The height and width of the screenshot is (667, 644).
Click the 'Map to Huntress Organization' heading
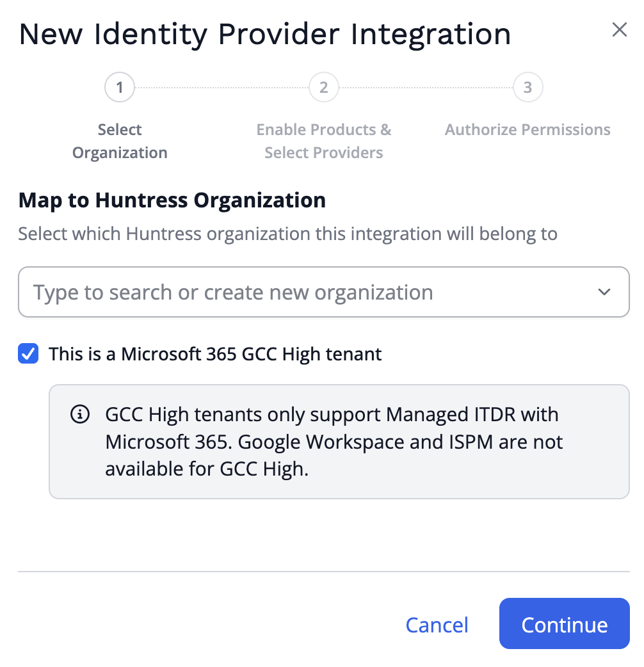(172, 200)
